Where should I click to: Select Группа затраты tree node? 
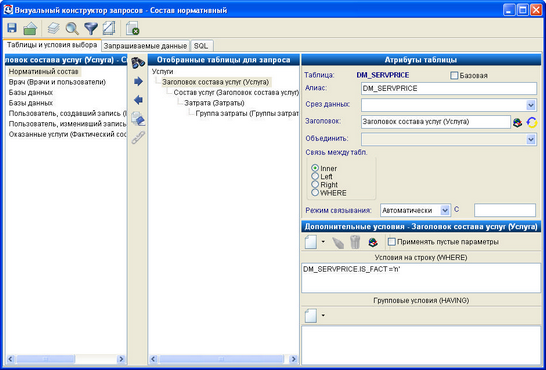tap(247, 113)
